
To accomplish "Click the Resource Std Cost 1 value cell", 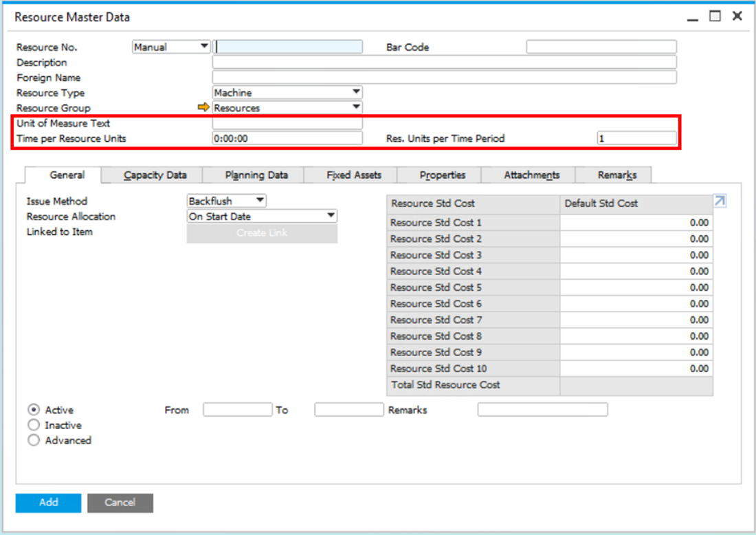I will (636, 222).
